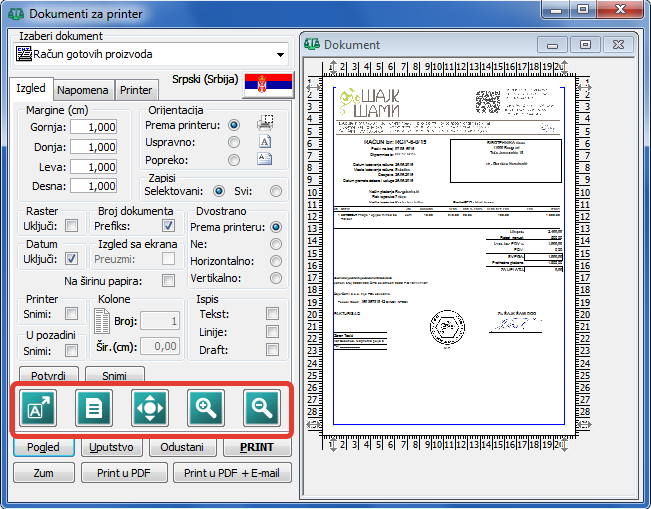651x509 pixels.
Task: Enable Ispis Draft checkbox
Action: click(272, 350)
